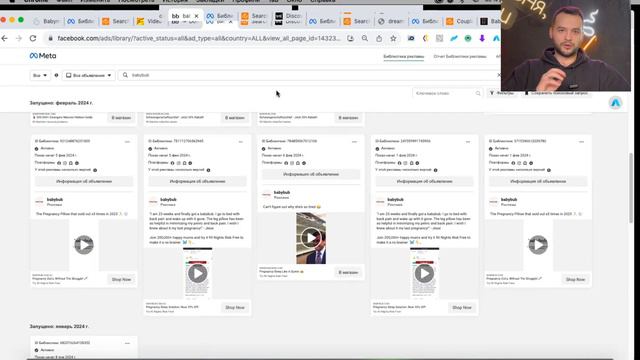Open three-dot menu on 'I am 23 weeks' ad started 1 фев
The width and height of the screenshot is (640, 360).
coord(468,142)
